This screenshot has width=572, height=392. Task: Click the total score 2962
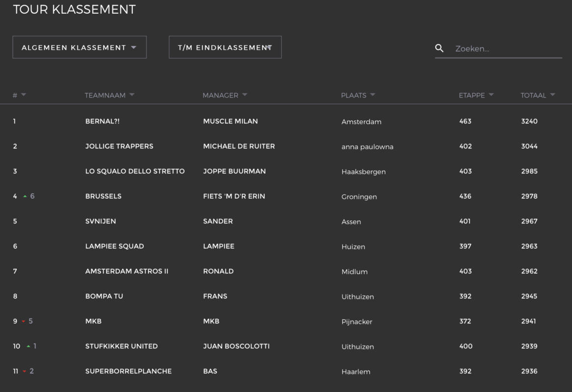pyautogui.click(x=529, y=271)
